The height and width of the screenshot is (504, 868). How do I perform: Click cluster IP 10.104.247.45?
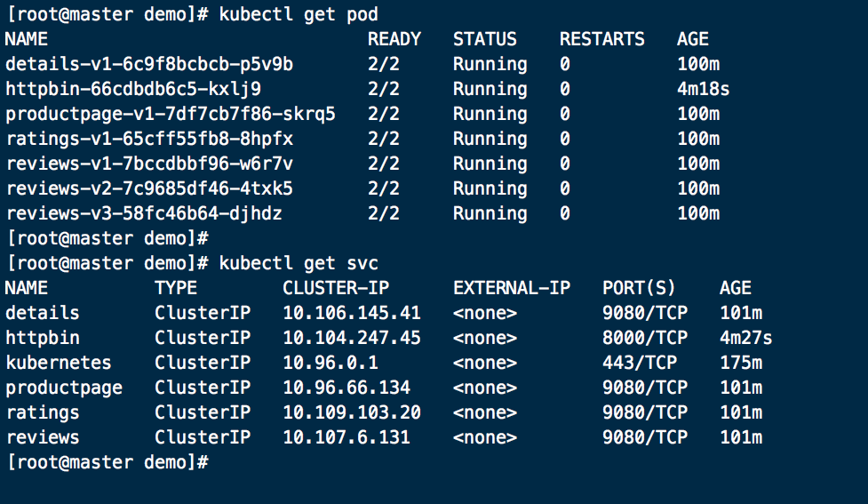(x=352, y=338)
